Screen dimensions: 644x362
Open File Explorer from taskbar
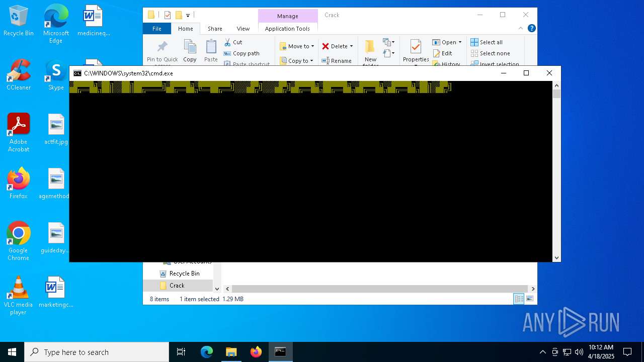pos(231,352)
